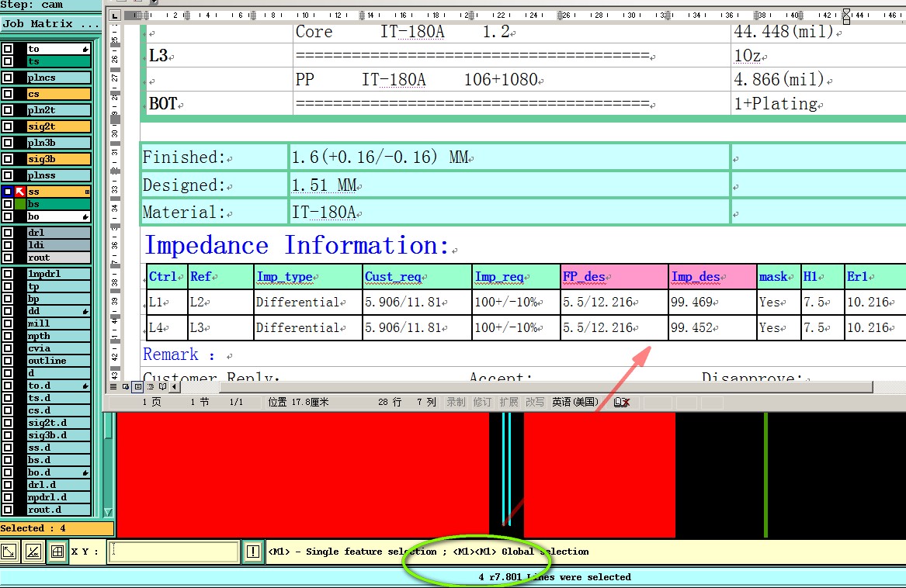Click the zoom-area icon beside X Y
906x588 pixels.
tap(9, 552)
